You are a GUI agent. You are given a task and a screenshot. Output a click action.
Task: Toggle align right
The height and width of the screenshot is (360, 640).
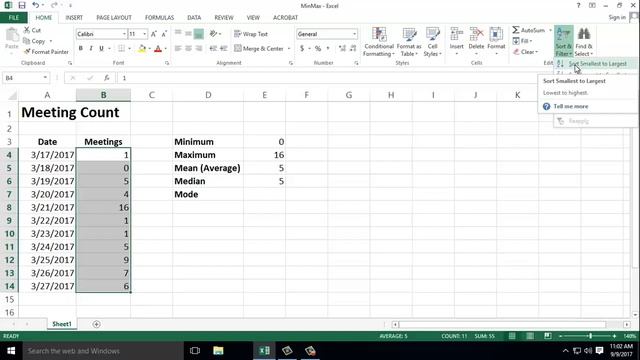pos(199,49)
